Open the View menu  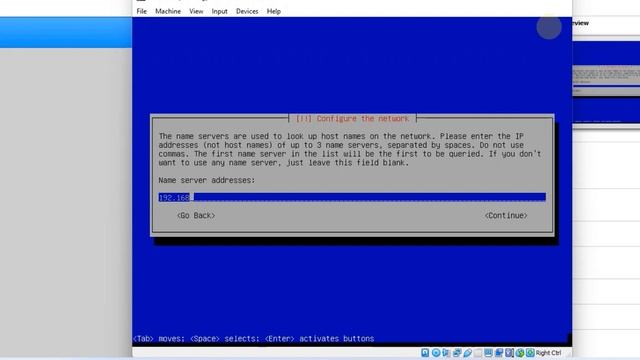tap(196, 11)
